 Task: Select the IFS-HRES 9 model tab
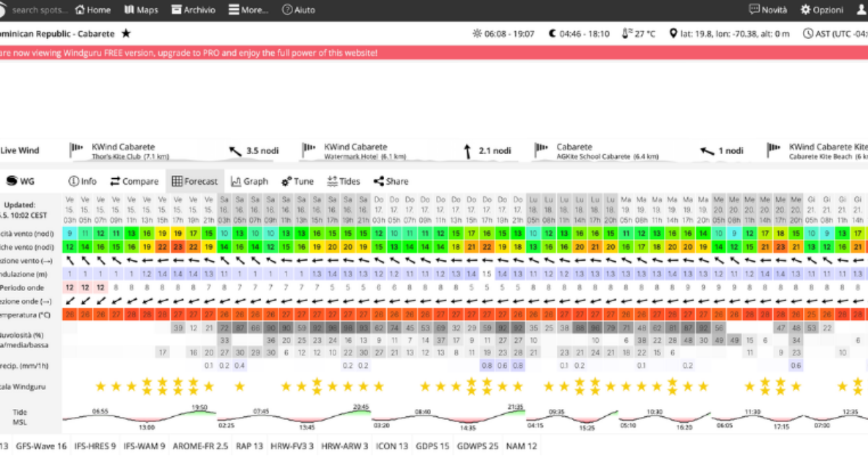(x=95, y=446)
